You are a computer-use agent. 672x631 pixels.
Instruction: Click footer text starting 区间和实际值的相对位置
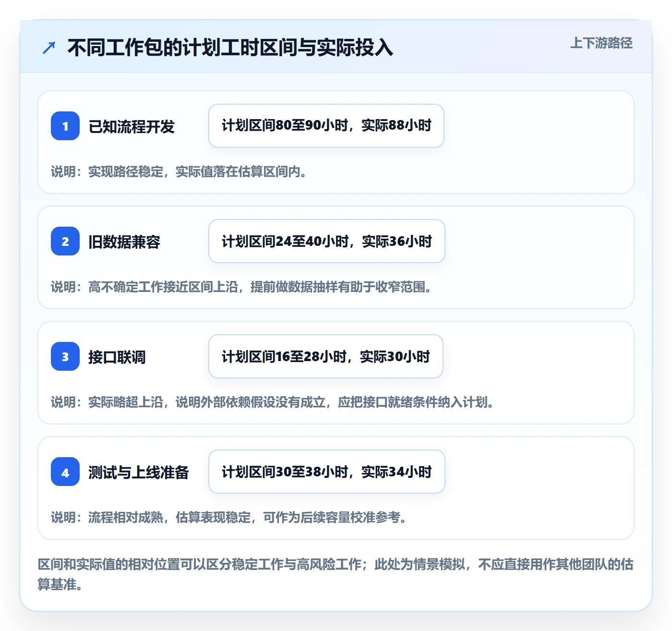pyautogui.click(x=336, y=574)
